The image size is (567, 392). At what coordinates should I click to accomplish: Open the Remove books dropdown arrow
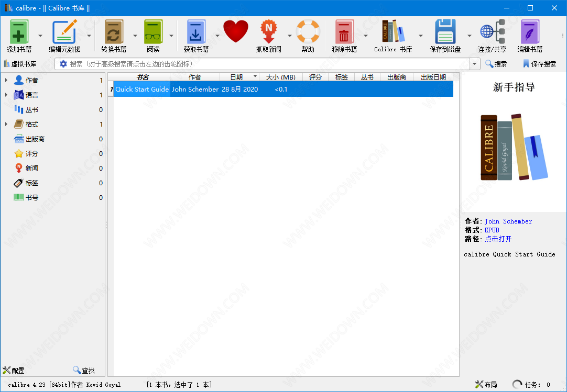[x=366, y=36]
